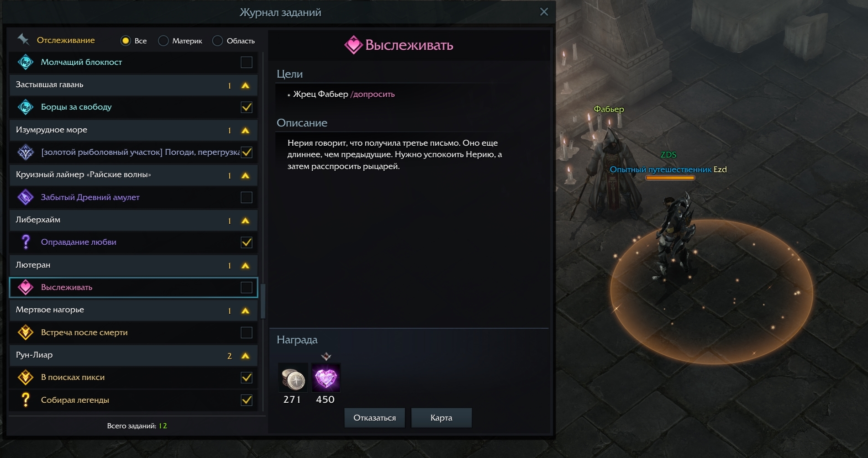The height and width of the screenshot is (458, 868).
Task: Enable tracking checkbox for Выслеживать quest
Action: tap(247, 287)
